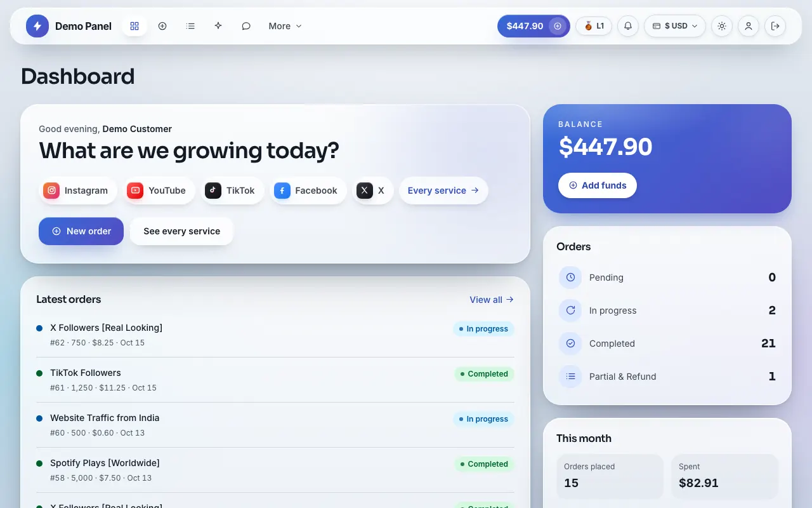Open the notifications bell icon
The width and height of the screenshot is (812, 508).
click(x=628, y=26)
